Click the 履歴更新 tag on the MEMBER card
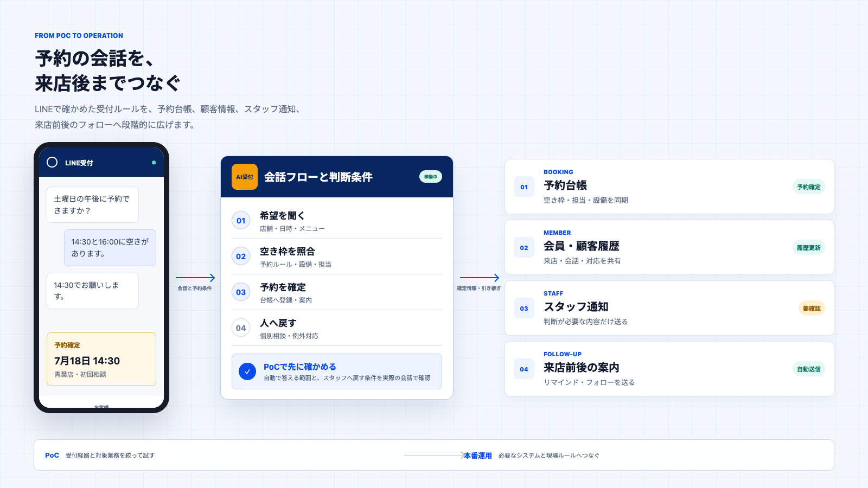This screenshot has width=868, height=488. tap(809, 248)
